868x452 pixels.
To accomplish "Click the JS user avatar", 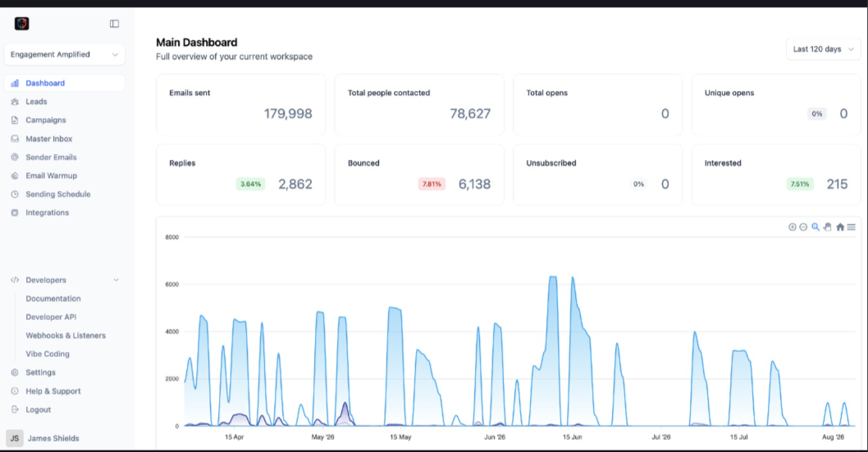I will [15, 438].
